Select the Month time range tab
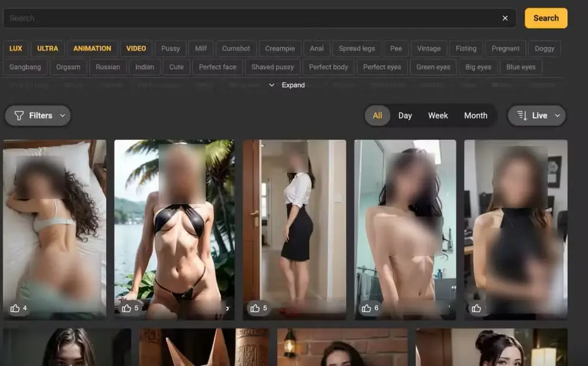 pos(476,116)
